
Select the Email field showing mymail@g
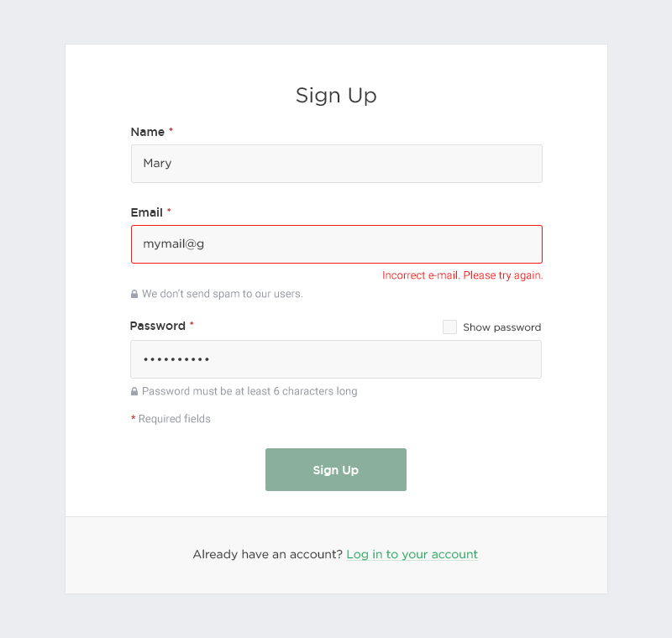tap(336, 243)
